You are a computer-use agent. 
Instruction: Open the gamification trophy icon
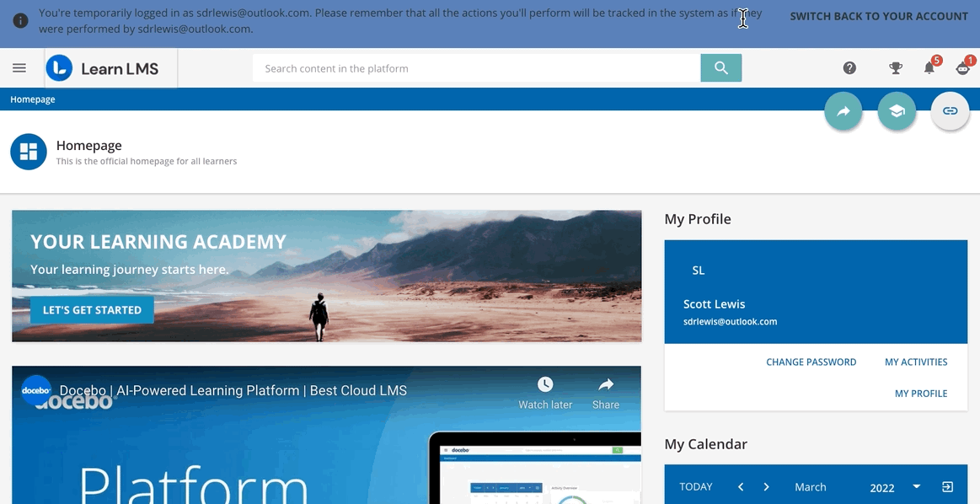point(896,68)
